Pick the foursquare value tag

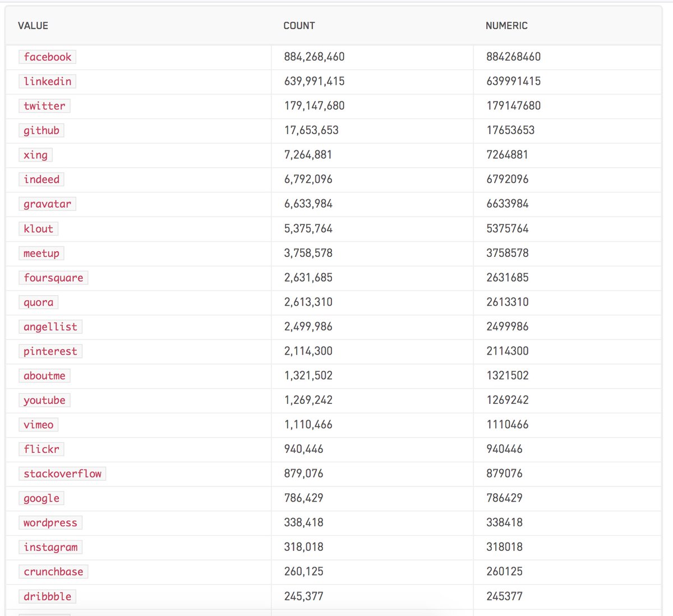coord(53,278)
